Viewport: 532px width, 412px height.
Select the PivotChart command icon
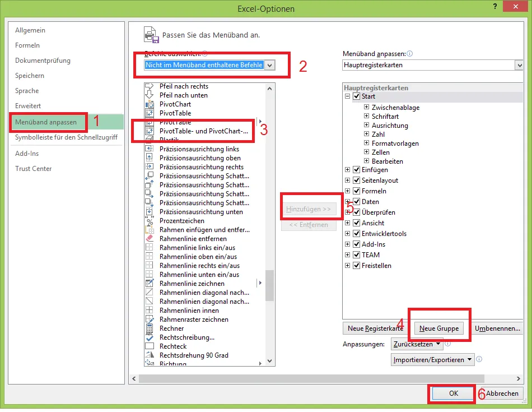click(x=150, y=104)
